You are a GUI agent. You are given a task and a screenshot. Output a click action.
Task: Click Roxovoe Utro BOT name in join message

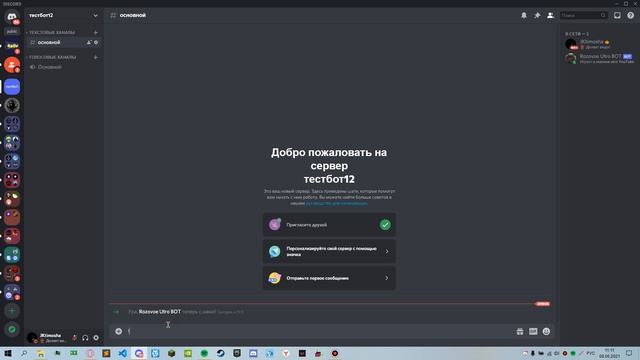(x=160, y=312)
